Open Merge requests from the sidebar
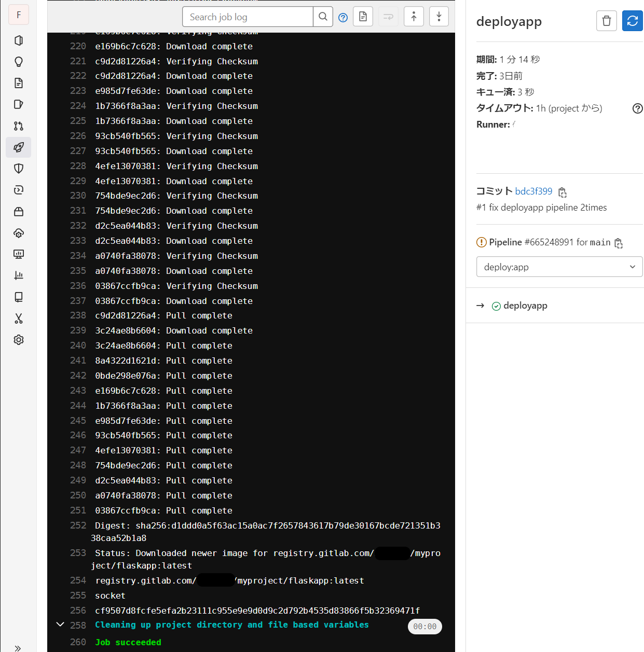Viewport: 644px width, 652px height. [19, 126]
